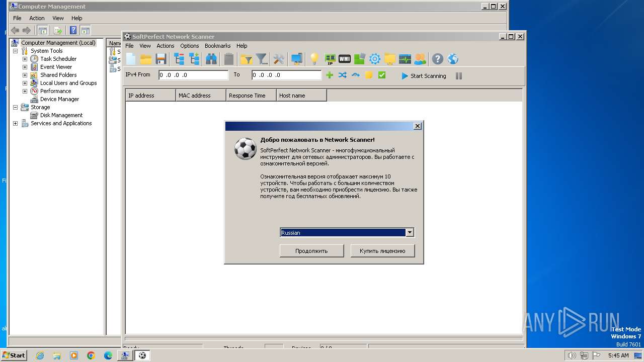Open Computer Management Action menu
The image size is (644, 362).
tap(37, 18)
